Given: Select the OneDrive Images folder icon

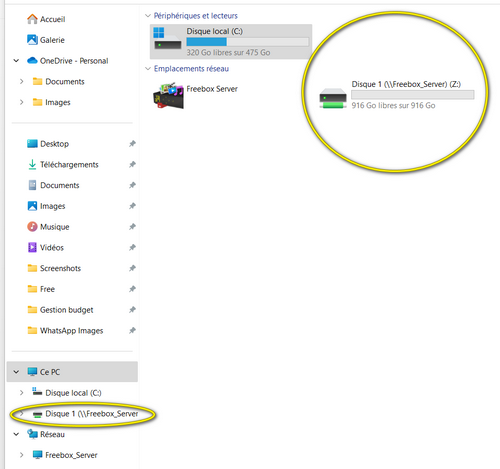Looking at the screenshot, I should point(37,102).
